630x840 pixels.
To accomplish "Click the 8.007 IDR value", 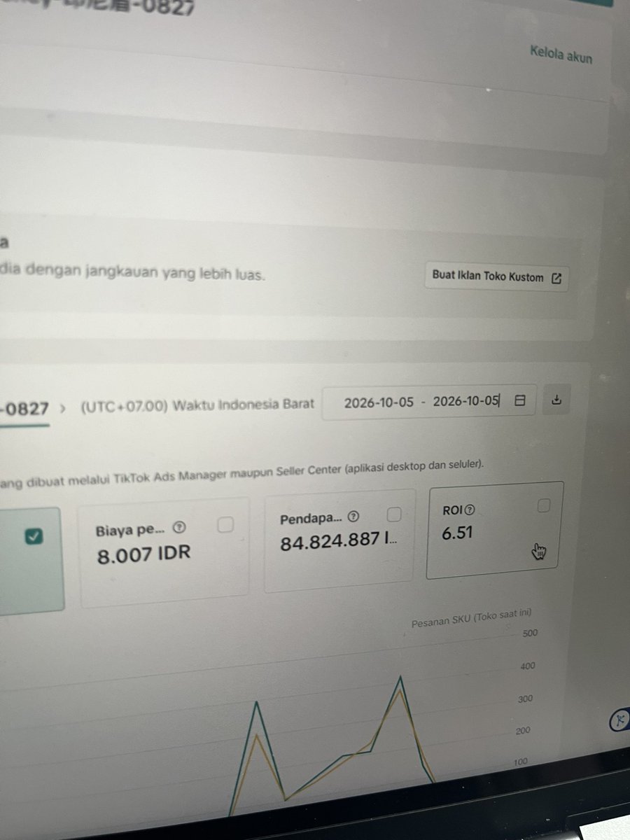I will coord(143,555).
